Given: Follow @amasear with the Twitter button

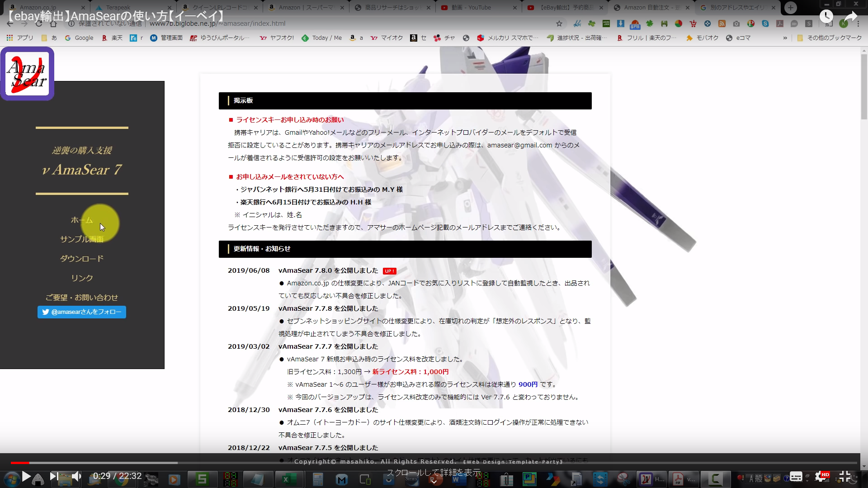Looking at the screenshot, I should click(x=82, y=312).
